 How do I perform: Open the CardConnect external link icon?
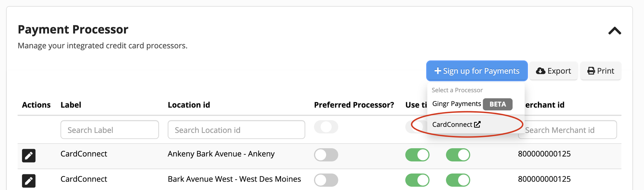[x=478, y=124]
